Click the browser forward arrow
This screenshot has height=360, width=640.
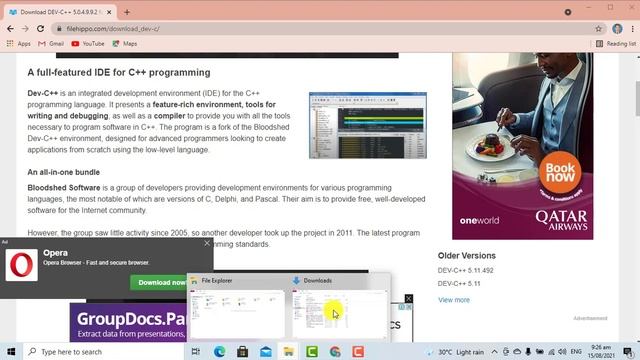[x=25, y=29]
